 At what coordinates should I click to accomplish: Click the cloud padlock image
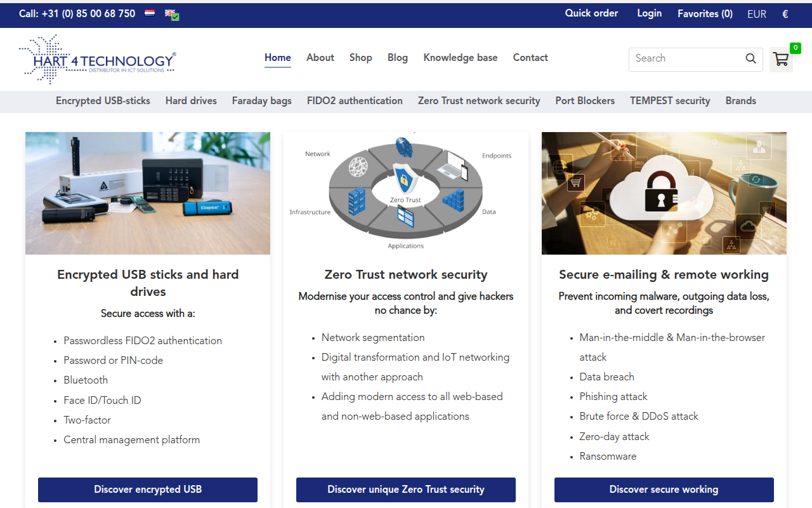[664, 193]
